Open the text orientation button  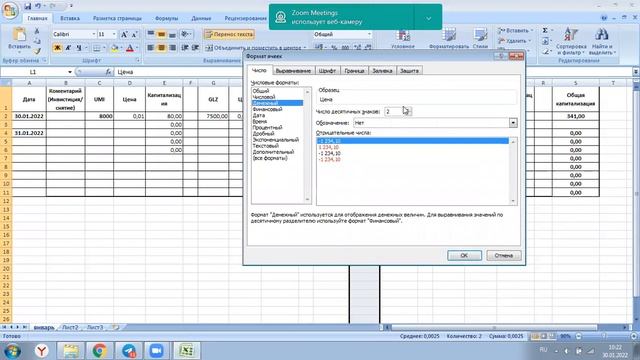(186, 34)
